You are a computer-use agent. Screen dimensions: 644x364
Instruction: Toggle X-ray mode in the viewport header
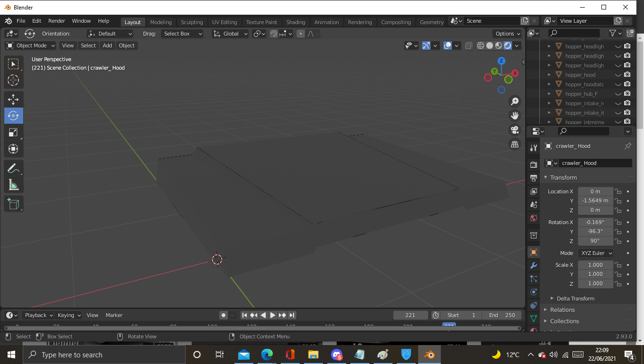pyautogui.click(x=469, y=45)
